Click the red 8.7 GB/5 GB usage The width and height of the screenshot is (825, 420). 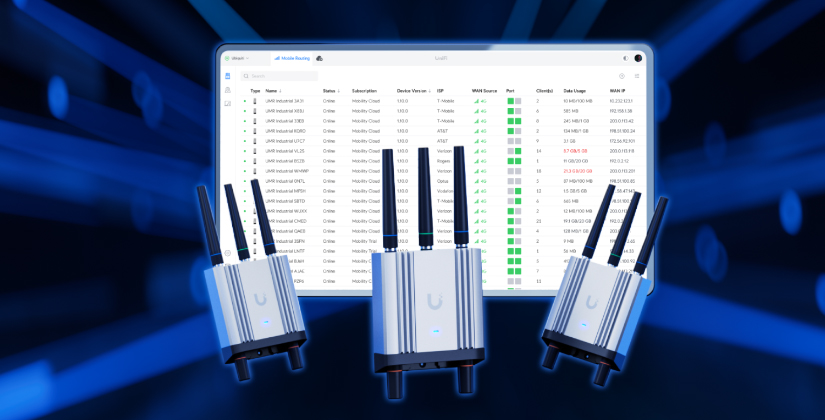[575, 151]
